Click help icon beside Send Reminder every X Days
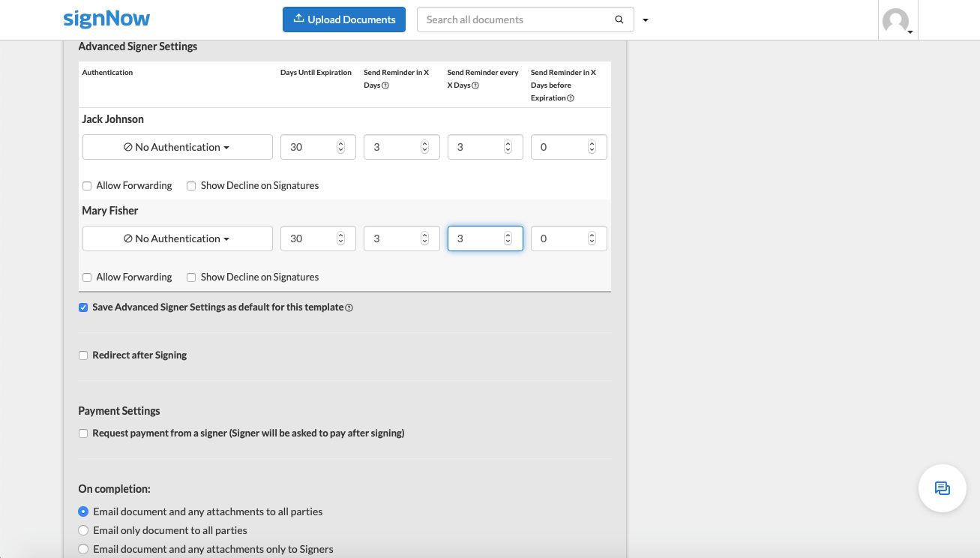980x558 pixels. [476, 85]
